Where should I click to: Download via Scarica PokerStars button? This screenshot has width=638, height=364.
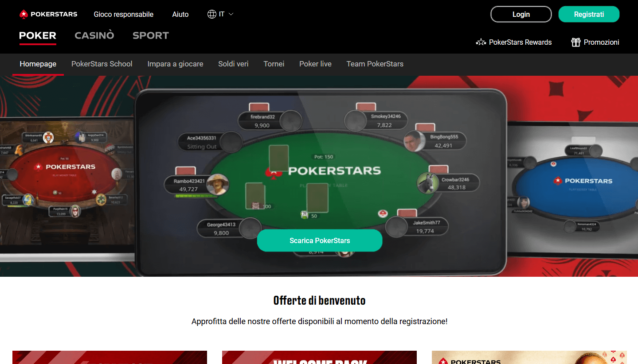pyautogui.click(x=320, y=240)
